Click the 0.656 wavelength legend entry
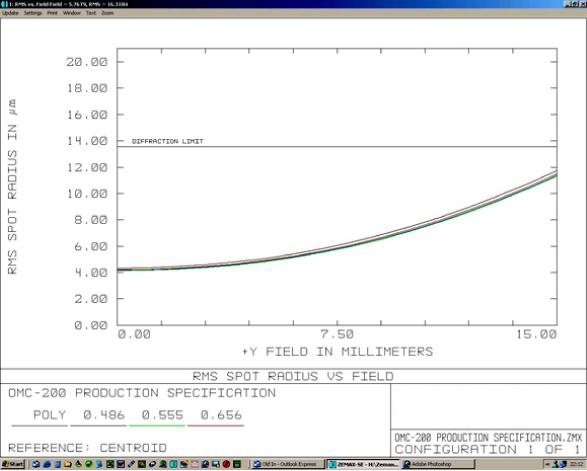 click(x=221, y=415)
